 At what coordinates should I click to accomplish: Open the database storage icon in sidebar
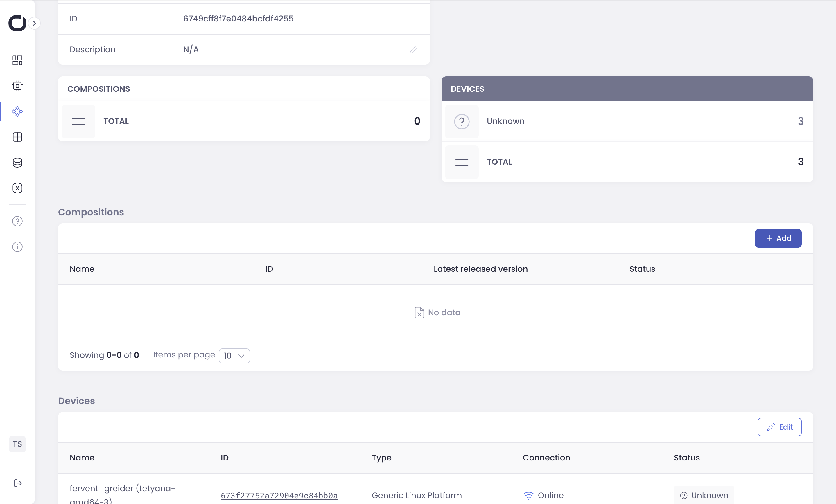(x=17, y=163)
